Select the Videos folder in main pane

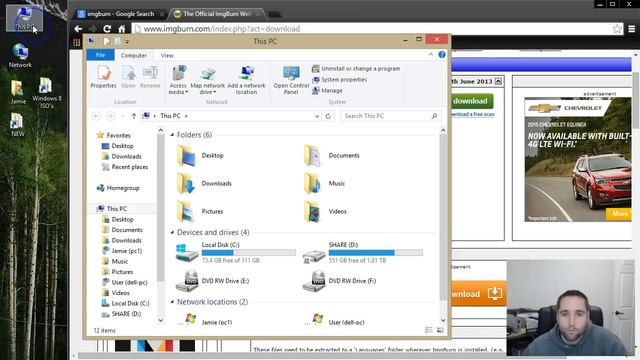325,211
